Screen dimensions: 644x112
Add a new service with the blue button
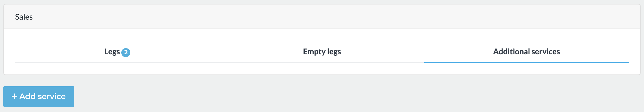tap(39, 97)
